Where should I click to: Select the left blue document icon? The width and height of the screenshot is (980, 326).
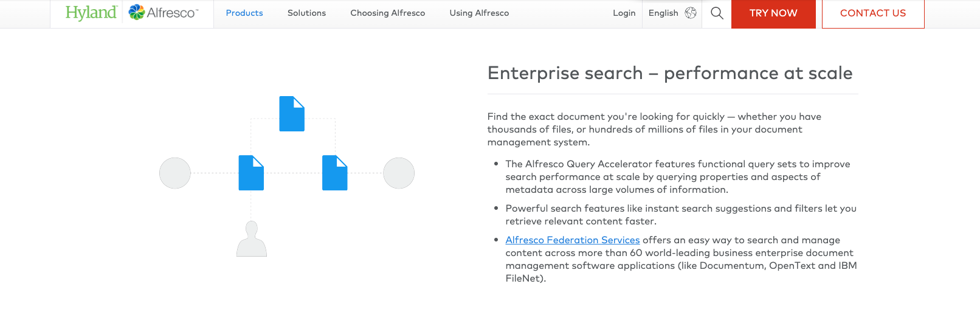tap(251, 173)
